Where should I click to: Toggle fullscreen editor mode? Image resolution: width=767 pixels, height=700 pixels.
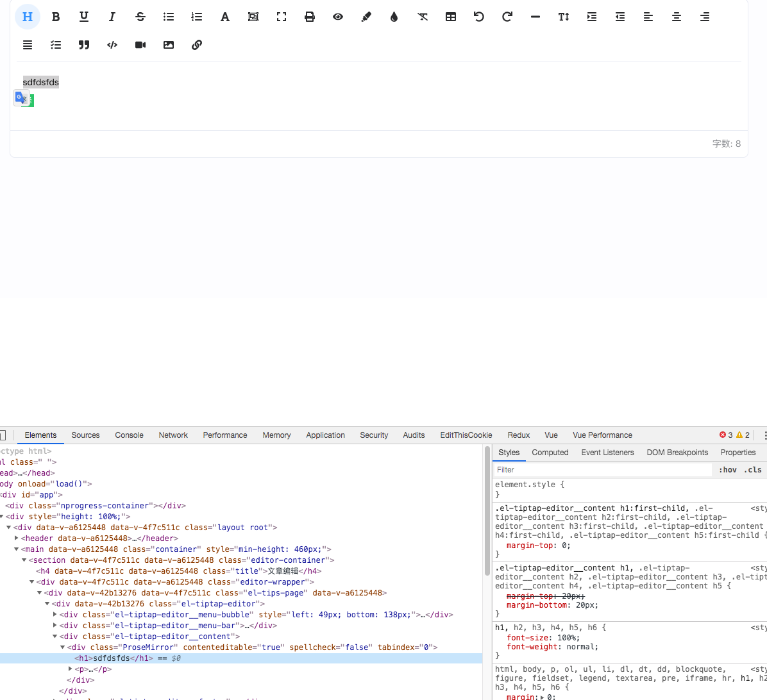pos(282,17)
